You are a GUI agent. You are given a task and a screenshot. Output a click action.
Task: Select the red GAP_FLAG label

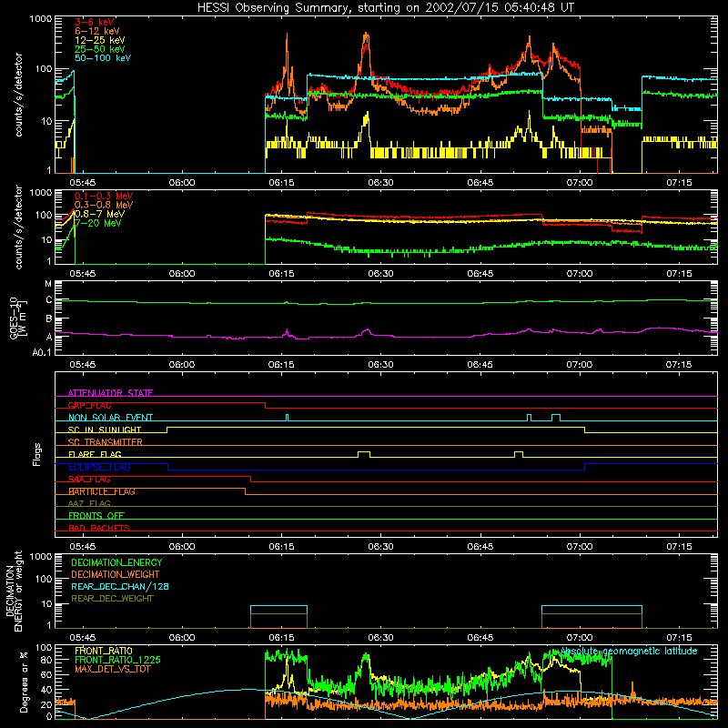click(x=89, y=405)
